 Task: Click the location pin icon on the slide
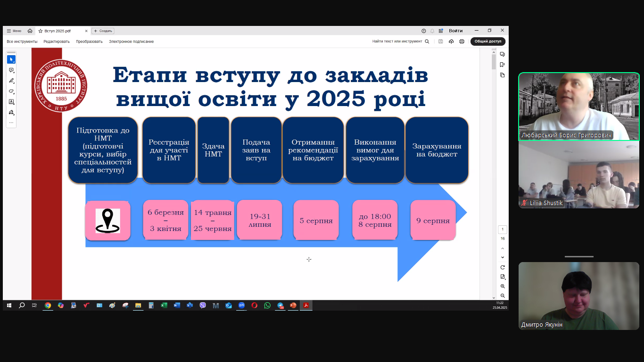(x=107, y=221)
